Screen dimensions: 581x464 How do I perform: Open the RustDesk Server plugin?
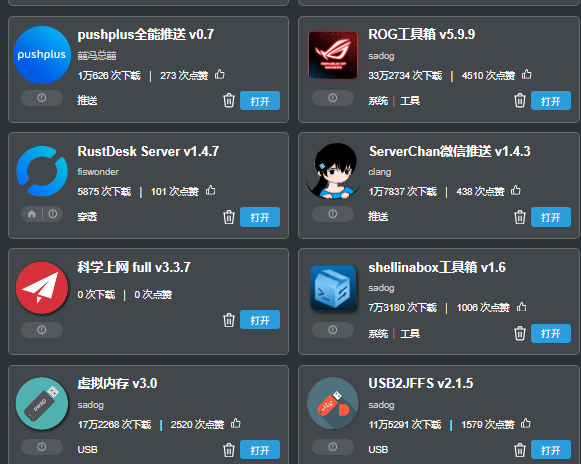pos(260,217)
